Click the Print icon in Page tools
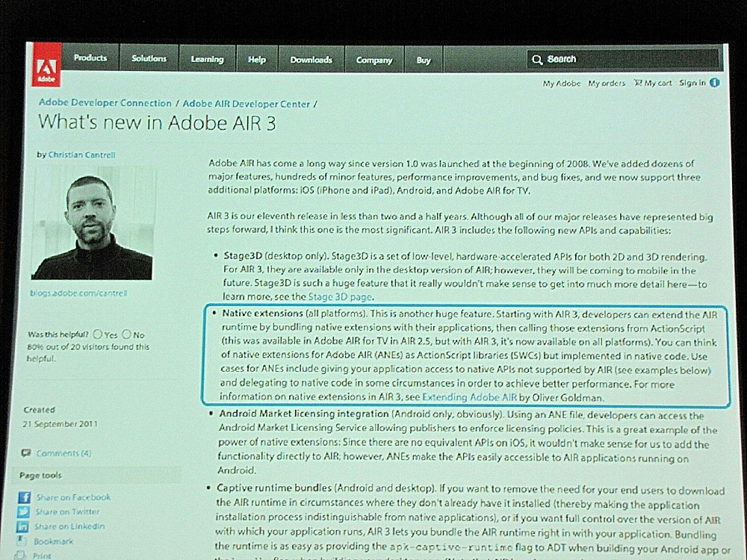This screenshot has height=560, width=747. point(20,556)
